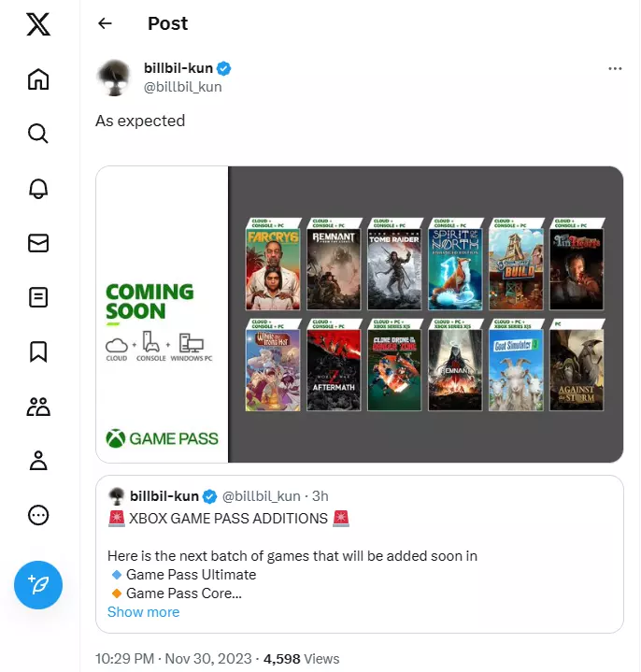
Task: Open the X logo home link
Action: point(38,24)
